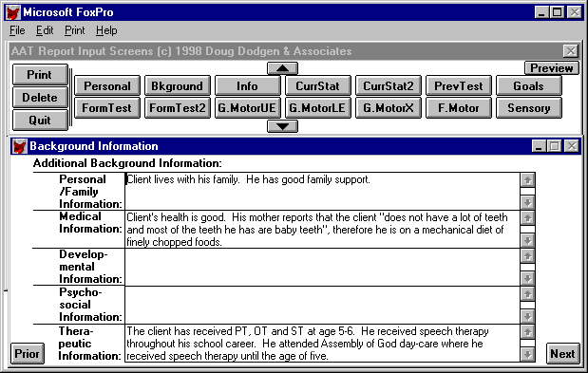The width and height of the screenshot is (588, 373).
Task: Click the FoxPro fox icon in title bar
Action: [x=12, y=12]
